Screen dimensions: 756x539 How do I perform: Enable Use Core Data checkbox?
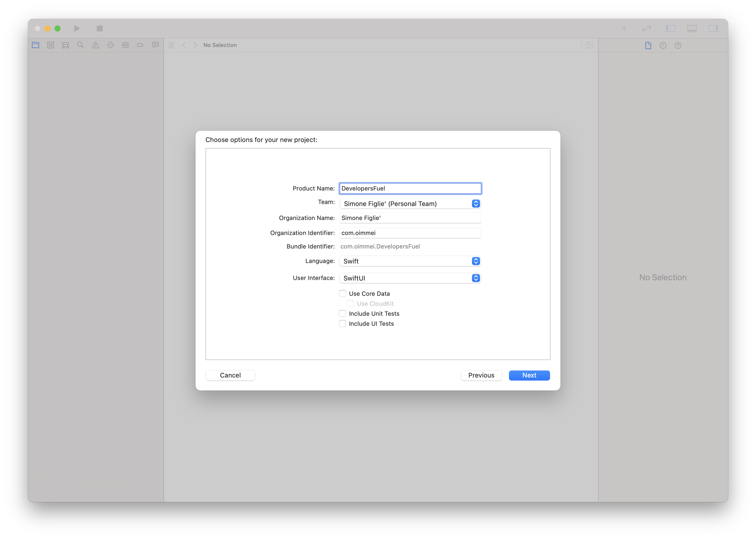(342, 294)
